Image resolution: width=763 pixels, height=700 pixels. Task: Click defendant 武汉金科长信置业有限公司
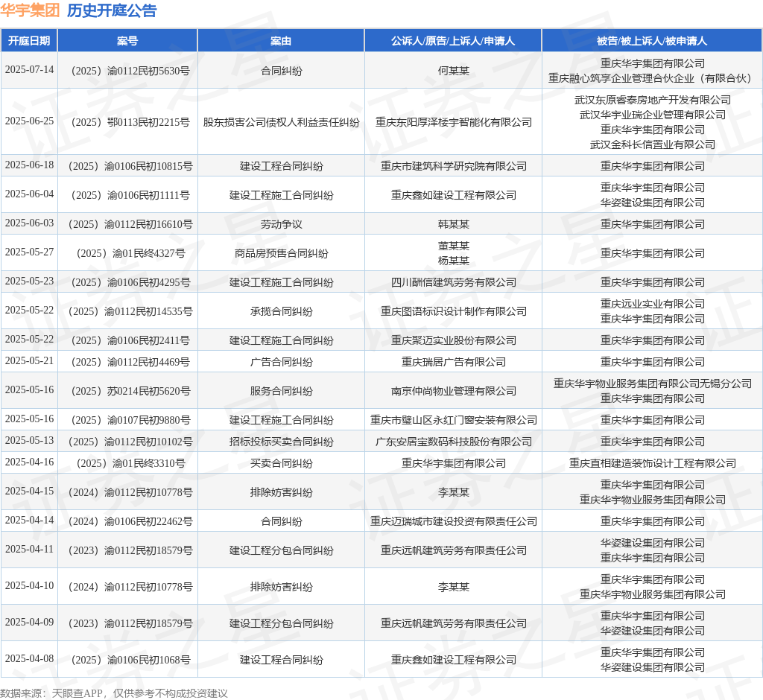[653, 144]
